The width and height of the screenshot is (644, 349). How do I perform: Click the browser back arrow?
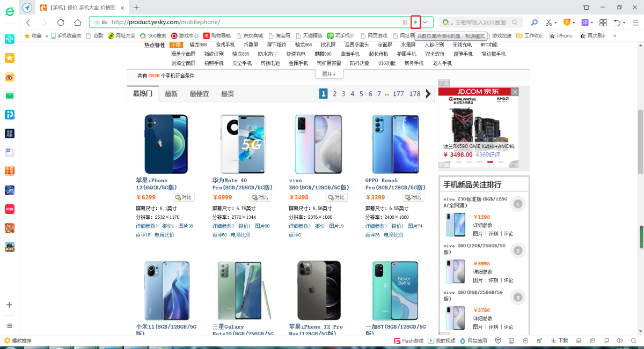[x=28, y=23]
